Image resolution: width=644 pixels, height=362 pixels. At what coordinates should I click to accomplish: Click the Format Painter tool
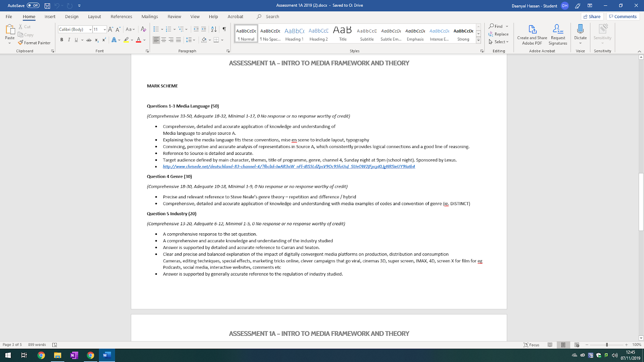pos(34,43)
